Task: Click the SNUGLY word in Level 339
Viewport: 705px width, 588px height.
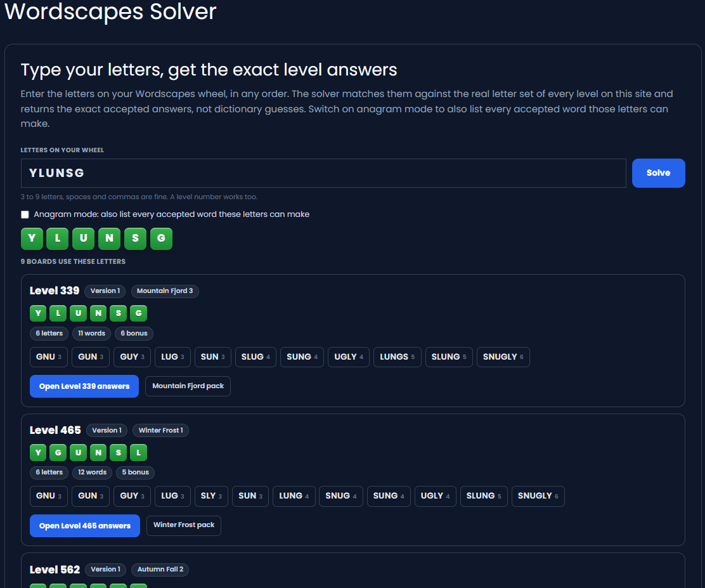Action: 503,357
